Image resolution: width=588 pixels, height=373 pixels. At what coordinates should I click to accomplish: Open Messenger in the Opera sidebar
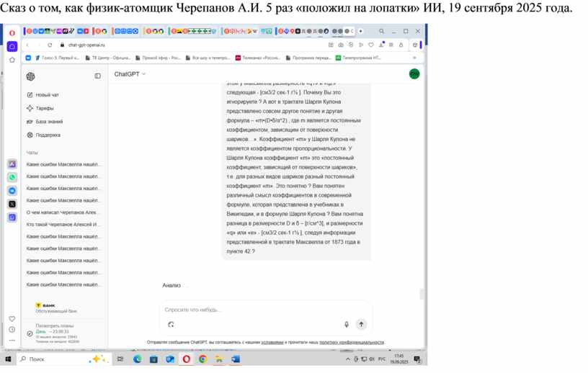12,191
